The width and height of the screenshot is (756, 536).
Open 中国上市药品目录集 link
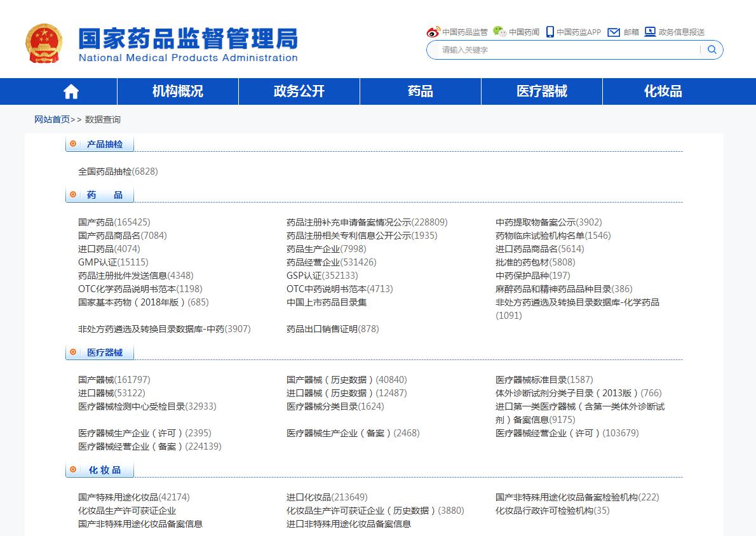point(327,303)
